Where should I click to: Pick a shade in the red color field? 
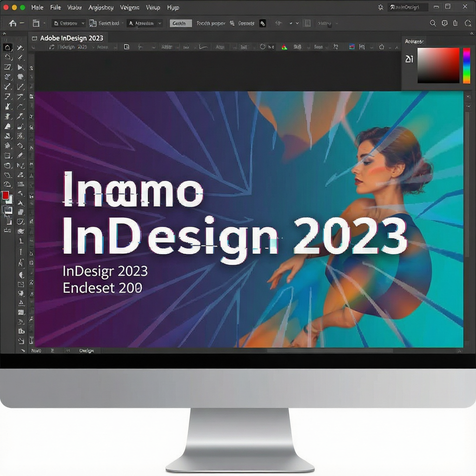438,65
